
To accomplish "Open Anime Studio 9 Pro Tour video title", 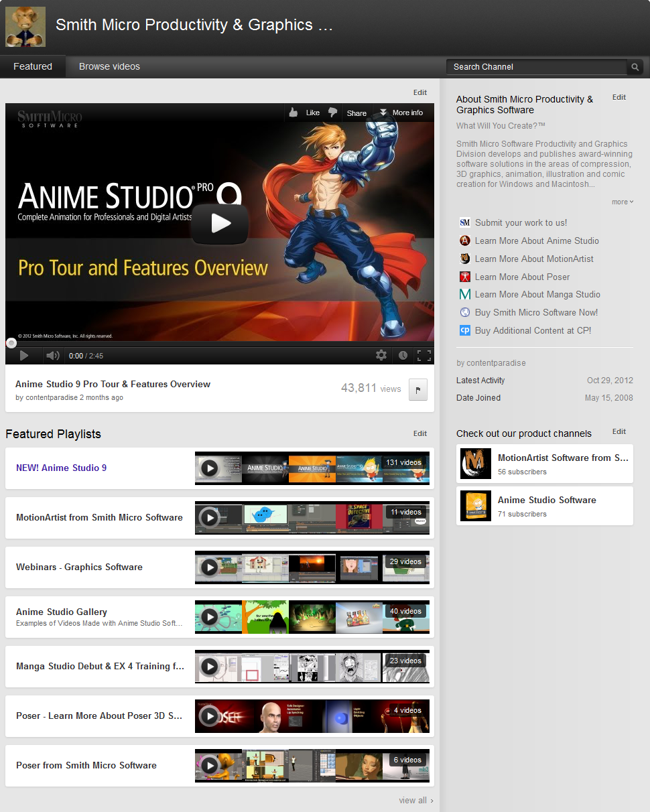I will [x=113, y=384].
